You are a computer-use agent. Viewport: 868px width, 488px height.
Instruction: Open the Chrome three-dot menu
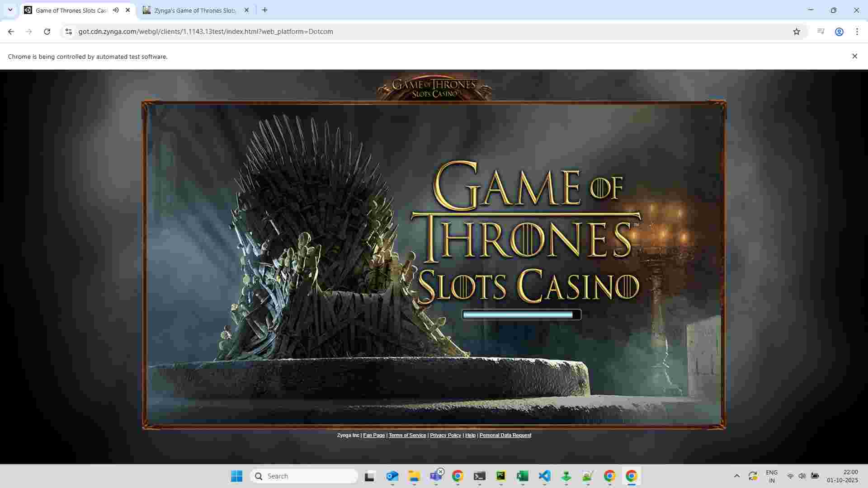857,32
